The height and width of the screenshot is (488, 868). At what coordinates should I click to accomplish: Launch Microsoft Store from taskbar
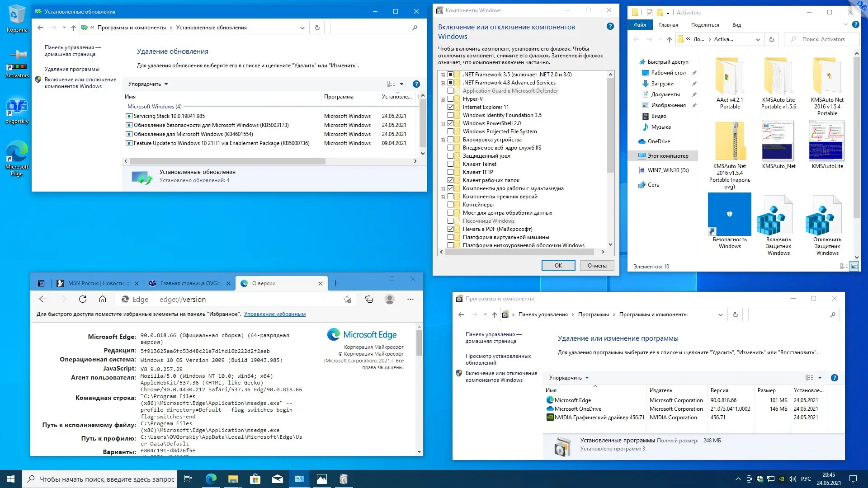coord(255,479)
